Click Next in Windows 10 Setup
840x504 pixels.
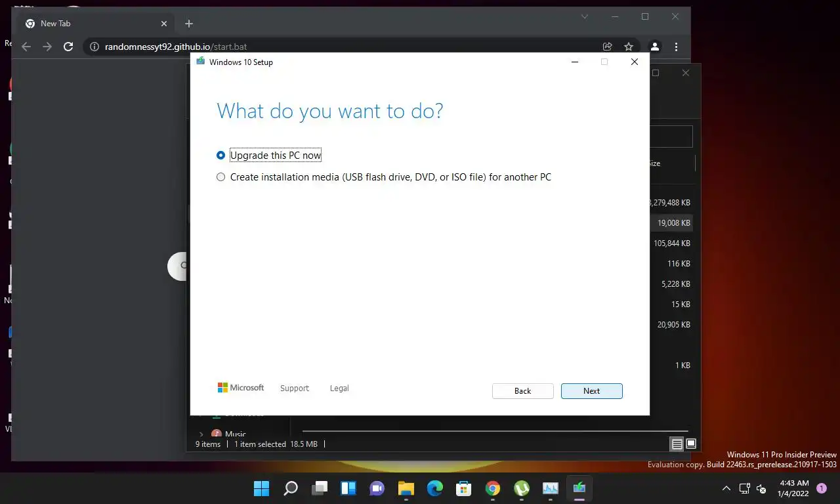click(591, 391)
